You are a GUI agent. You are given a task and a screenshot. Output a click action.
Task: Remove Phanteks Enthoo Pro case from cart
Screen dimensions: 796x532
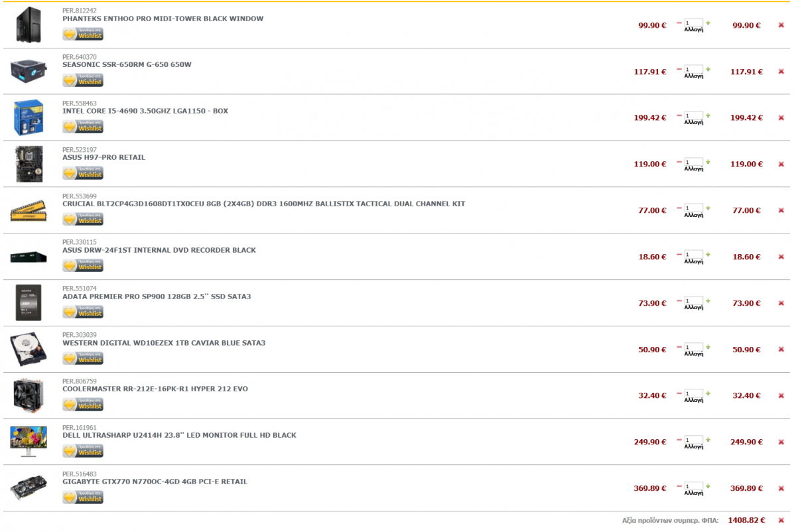781,25
